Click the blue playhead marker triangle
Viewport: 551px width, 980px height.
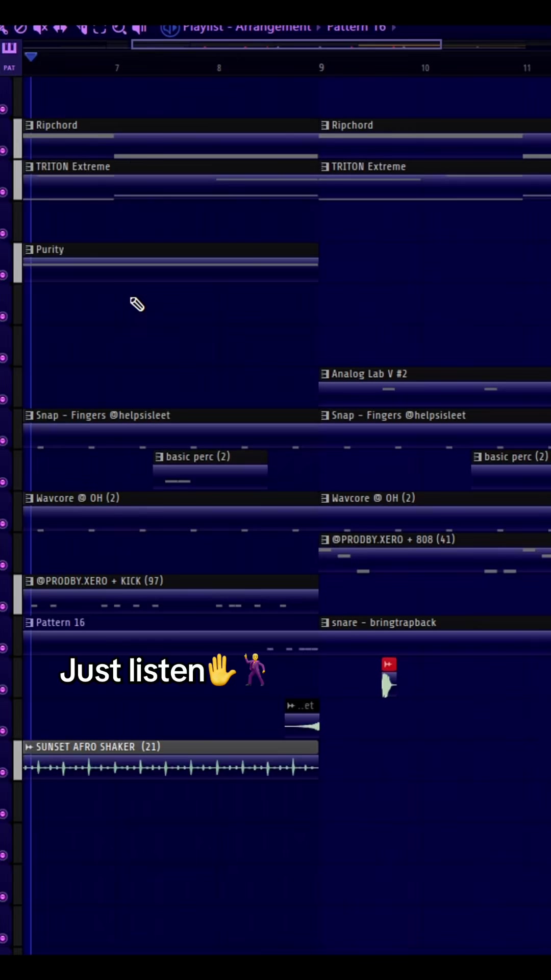pos(31,57)
